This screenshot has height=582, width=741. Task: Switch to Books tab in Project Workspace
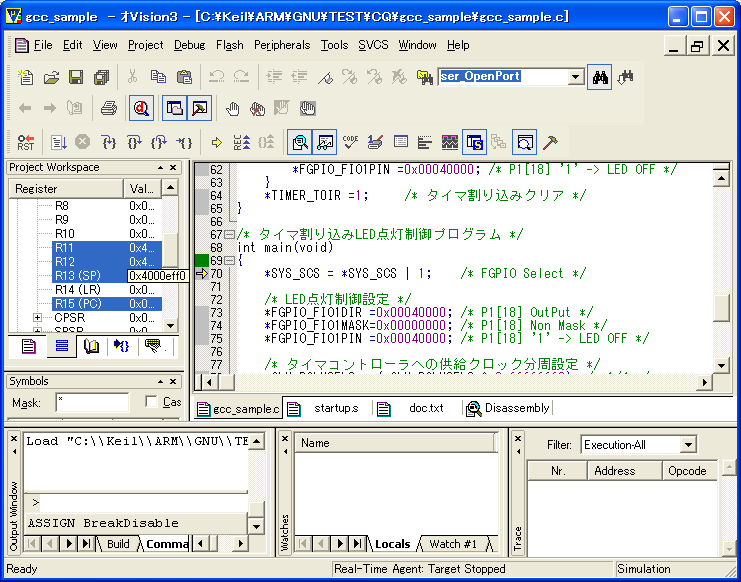click(x=91, y=347)
